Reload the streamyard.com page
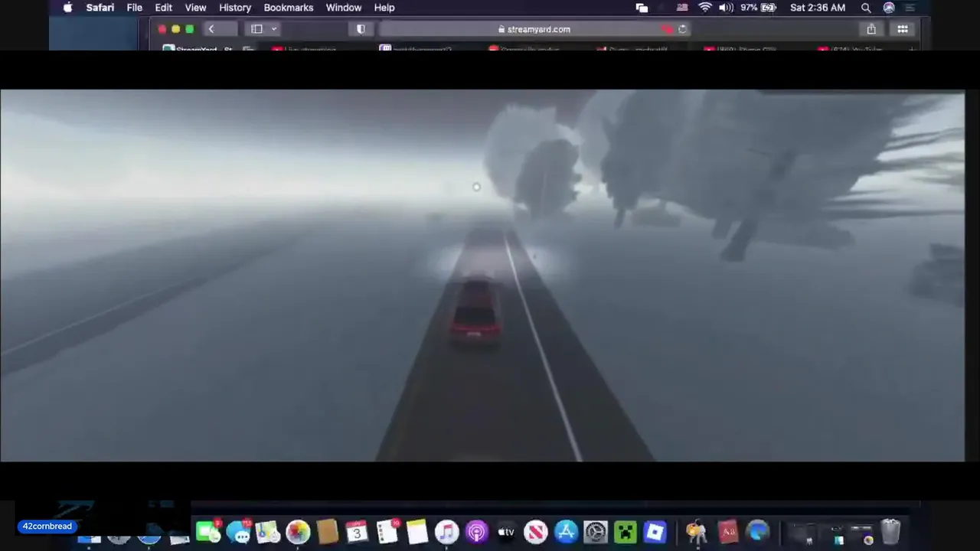Viewport: 980px width, 551px height. click(x=682, y=29)
